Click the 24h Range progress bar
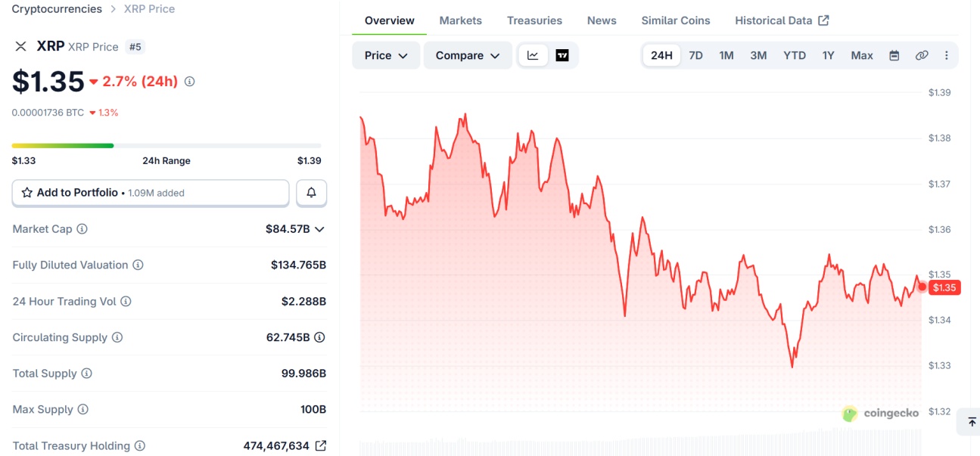 [x=166, y=145]
